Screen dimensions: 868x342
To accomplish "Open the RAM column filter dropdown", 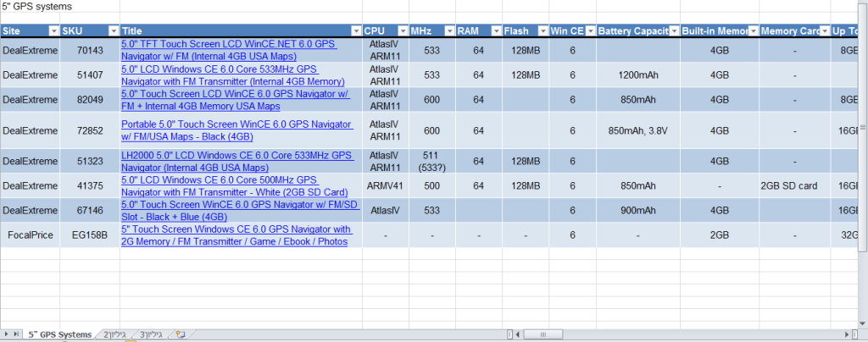I will (497, 31).
